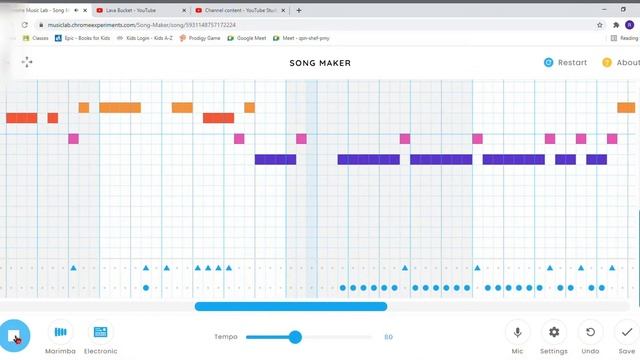Open the Chrome profile avatar
Viewport: 640px width, 360px height.
pyautogui.click(x=630, y=25)
